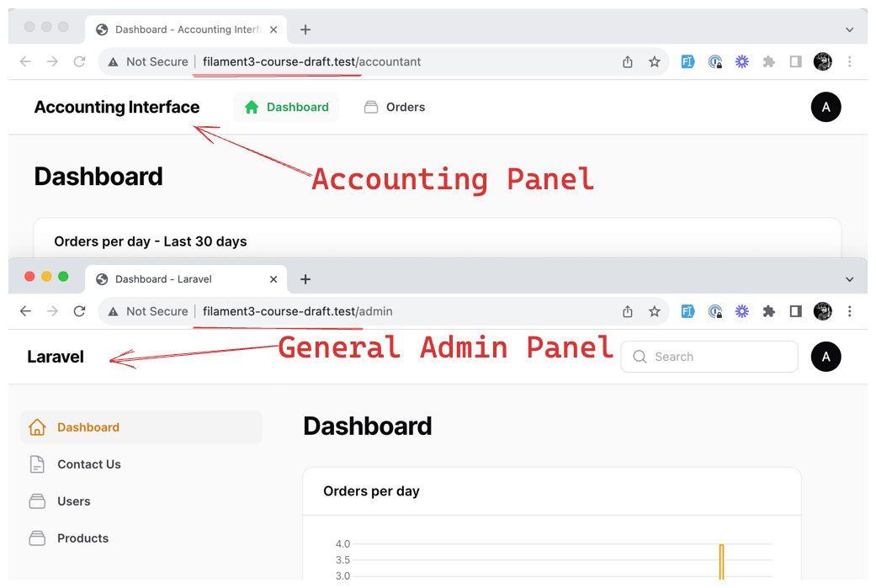Click the orange Dashboard home icon
Screen dimensions: 876x588
pos(37,427)
